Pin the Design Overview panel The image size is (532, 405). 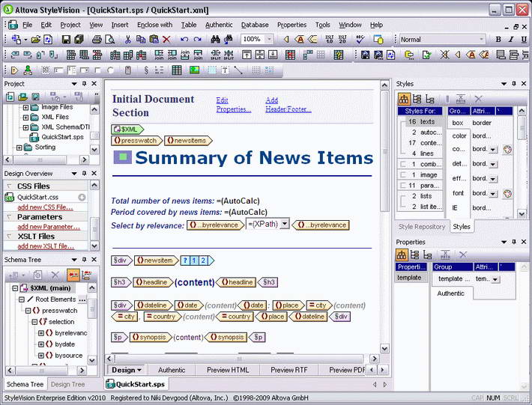[x=84, y=173]
